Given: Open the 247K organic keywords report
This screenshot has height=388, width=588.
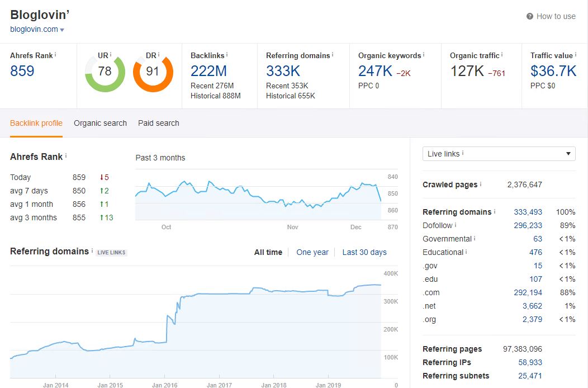Looking at the screenshot, I should coord(375,71).
